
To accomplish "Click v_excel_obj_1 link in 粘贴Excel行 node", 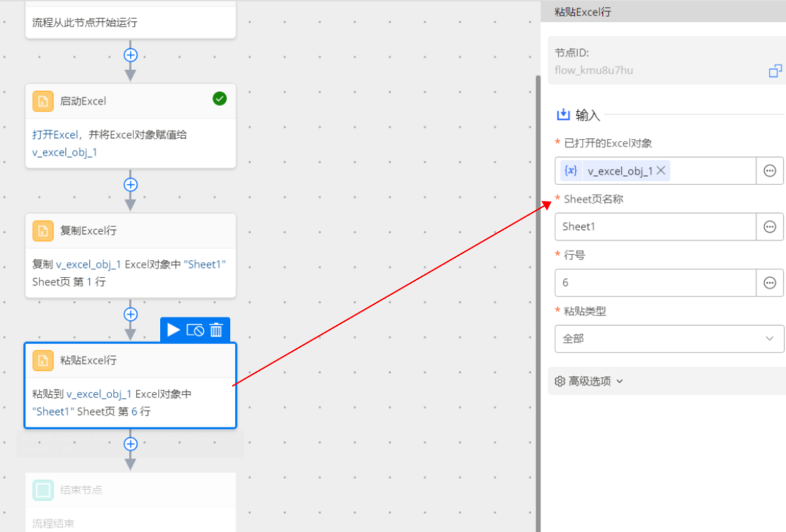I will 99,395.
